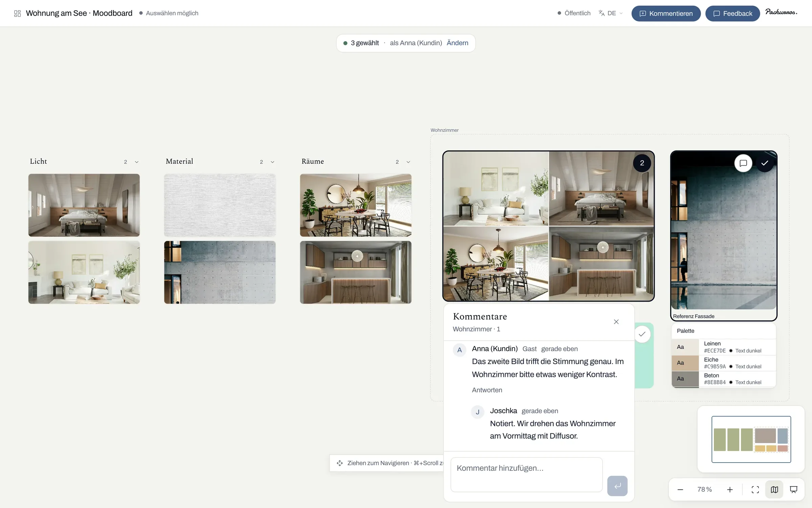Open the comment count badge showing 2
This screenshot has width=812, height=508.
click(642, 163)
